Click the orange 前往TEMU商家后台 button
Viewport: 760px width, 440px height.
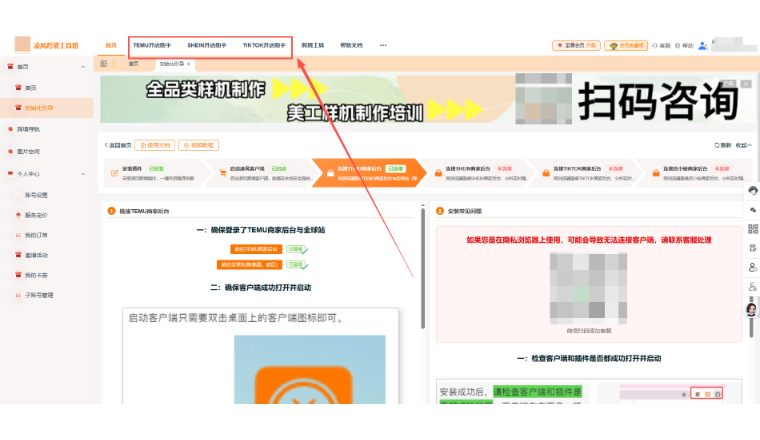tap(256, 249)
